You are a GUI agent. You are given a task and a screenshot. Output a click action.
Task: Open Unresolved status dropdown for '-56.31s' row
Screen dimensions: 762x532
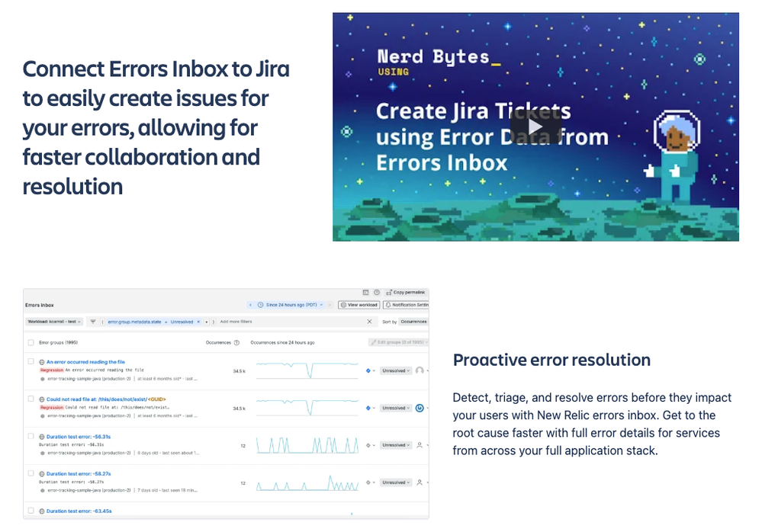click(x=396, y=445)
